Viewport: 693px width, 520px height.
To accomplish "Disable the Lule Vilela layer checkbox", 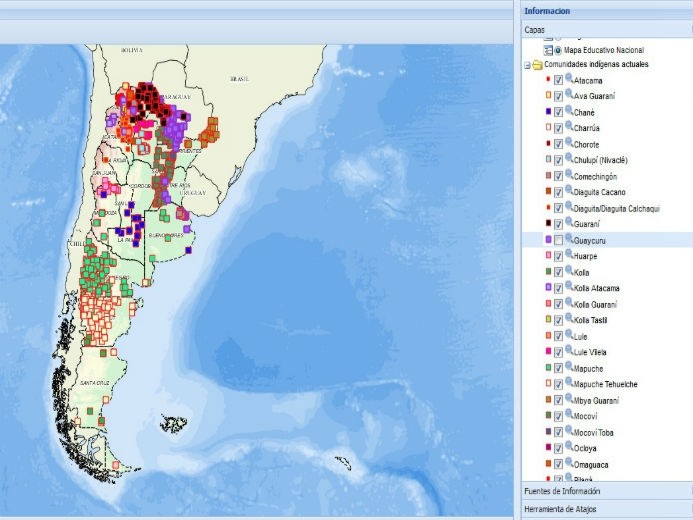I will (x=558, y=353).
